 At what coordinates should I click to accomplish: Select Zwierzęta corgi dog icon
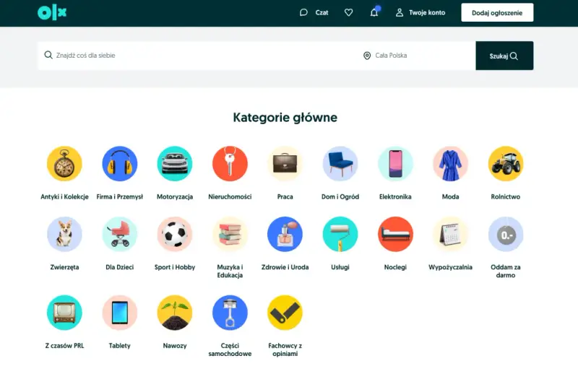coord(64,235)
